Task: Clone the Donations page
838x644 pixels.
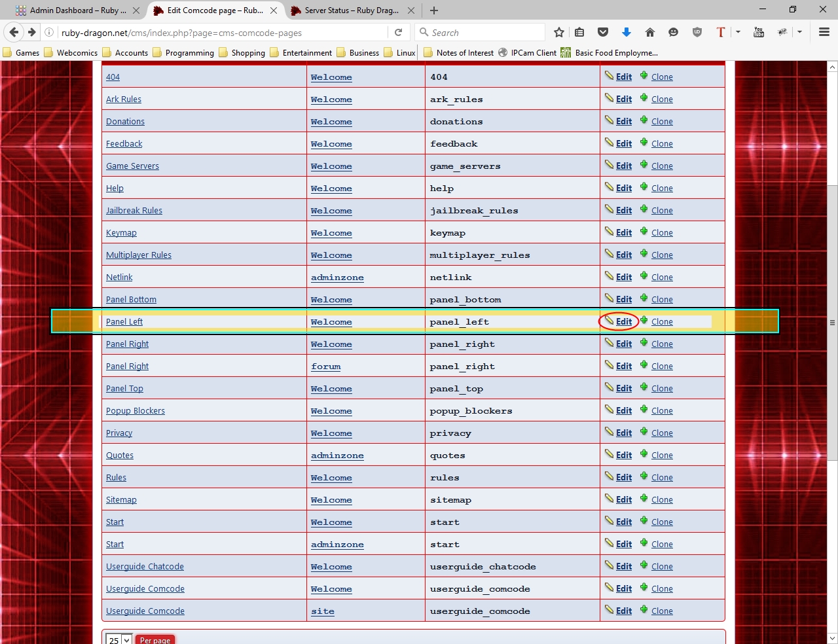Action: tap(661, 122)
